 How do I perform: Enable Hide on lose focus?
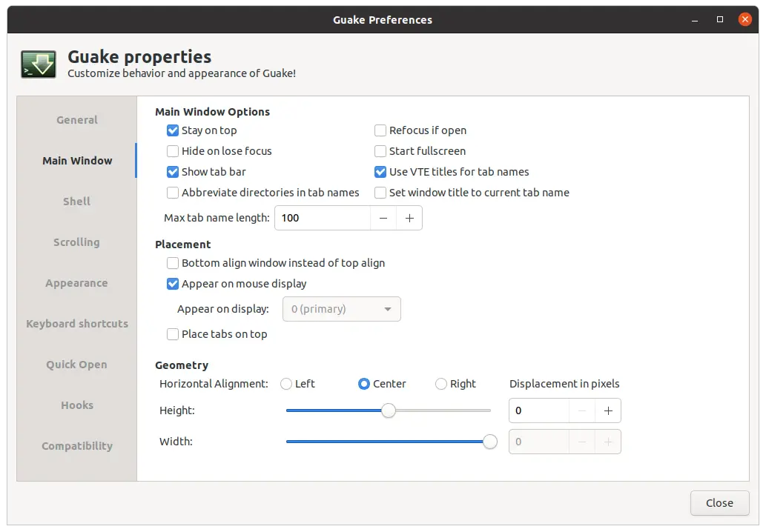173,151
